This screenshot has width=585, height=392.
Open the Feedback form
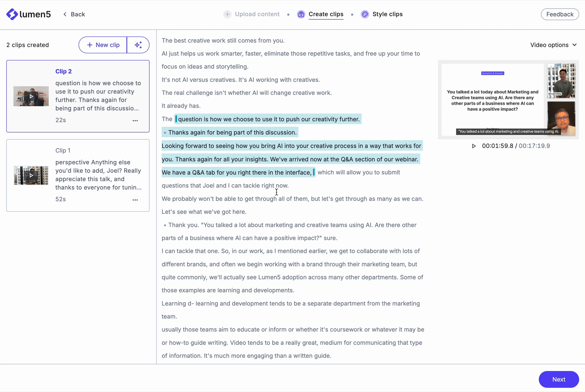tap(560, 14)
